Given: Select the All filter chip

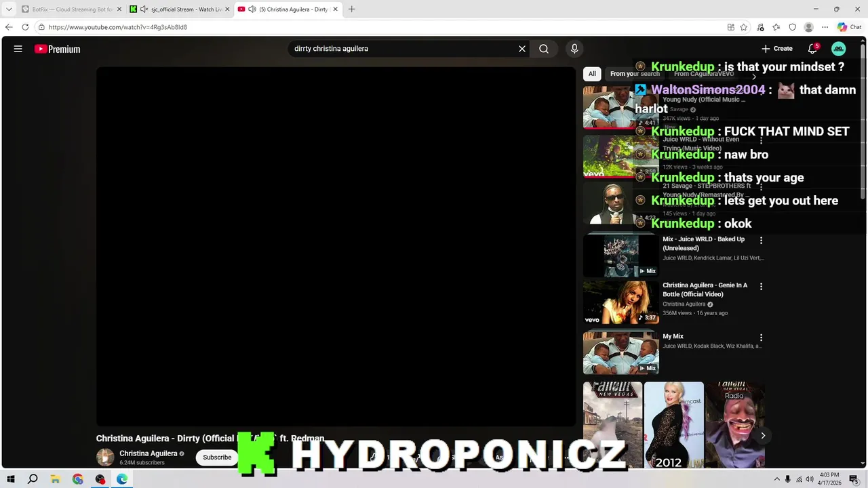Looking at the screenshot, I should click(592, 74).
